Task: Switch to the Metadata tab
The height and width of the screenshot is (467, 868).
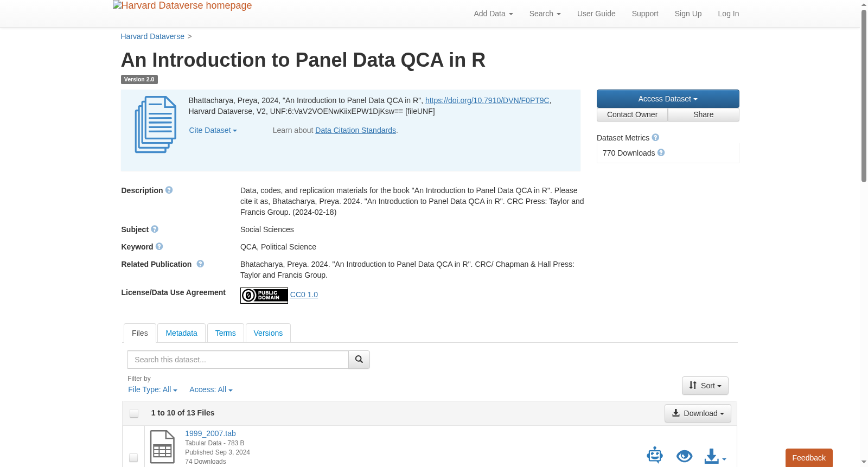Action: tap(181, 333)
